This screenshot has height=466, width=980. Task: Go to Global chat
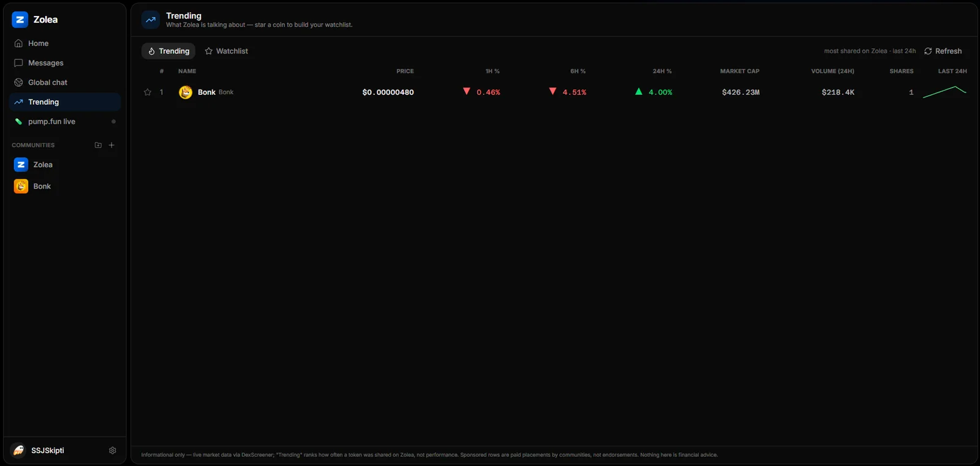[x=65, y=83]
